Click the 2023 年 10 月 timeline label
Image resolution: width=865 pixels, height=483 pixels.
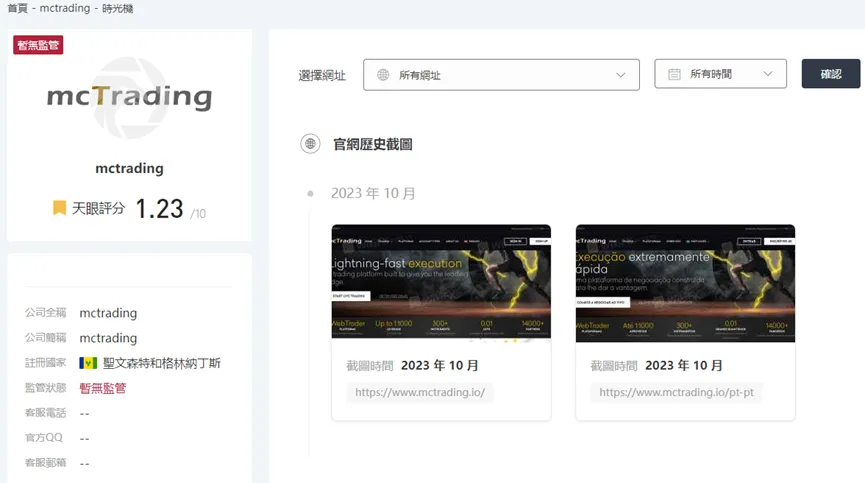(373, 194)
